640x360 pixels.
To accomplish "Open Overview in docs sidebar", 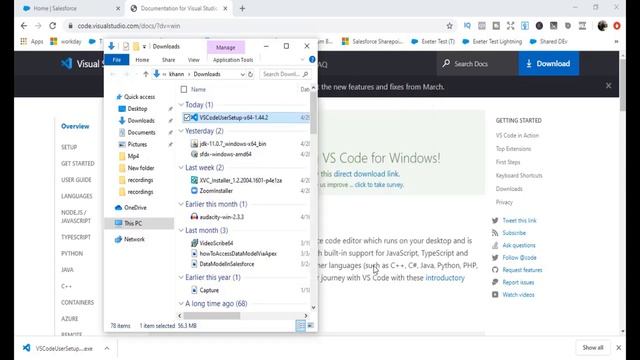I will click(x=75, y=126).
